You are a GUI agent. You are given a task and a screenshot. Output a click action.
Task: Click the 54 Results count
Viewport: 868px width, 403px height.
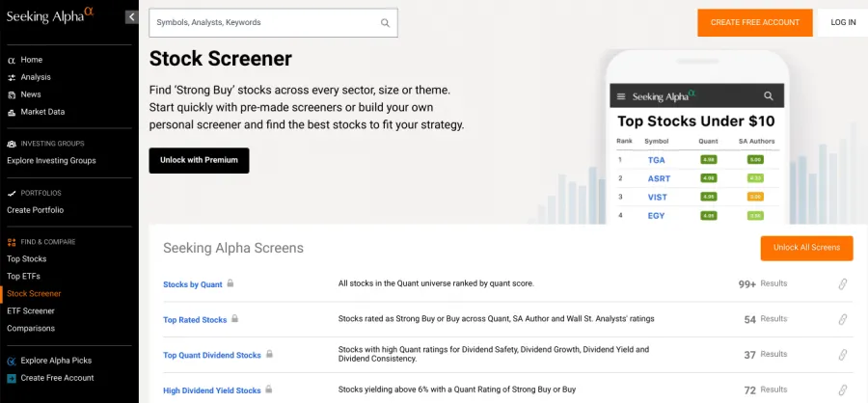tap(766, 319)
